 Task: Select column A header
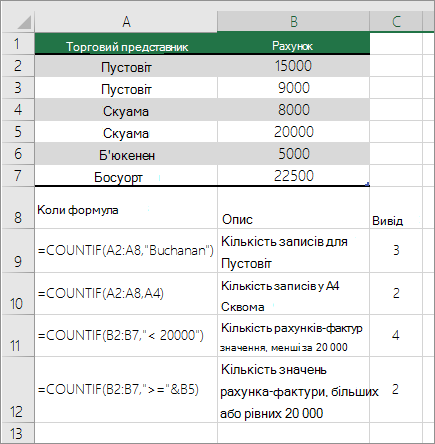[x=126, y=22]
